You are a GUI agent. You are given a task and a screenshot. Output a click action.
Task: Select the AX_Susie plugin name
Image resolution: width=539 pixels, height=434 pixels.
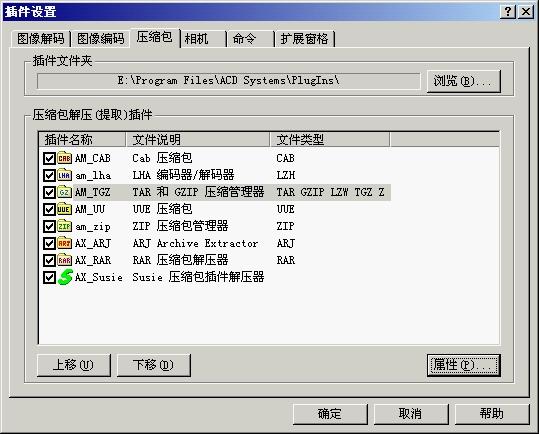[x=99, y=277]
